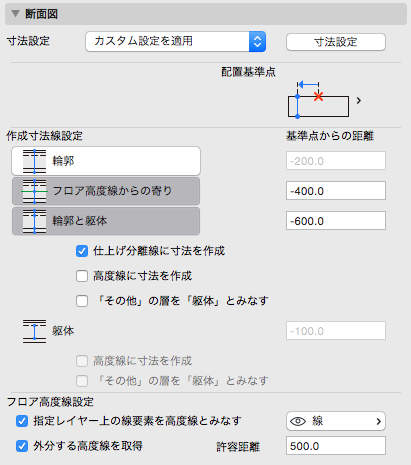This screenshot has width=411, height=465.
Task: Select the 躯体 dimension line icon
Action: pyautogui.click(x=34, y=331)
